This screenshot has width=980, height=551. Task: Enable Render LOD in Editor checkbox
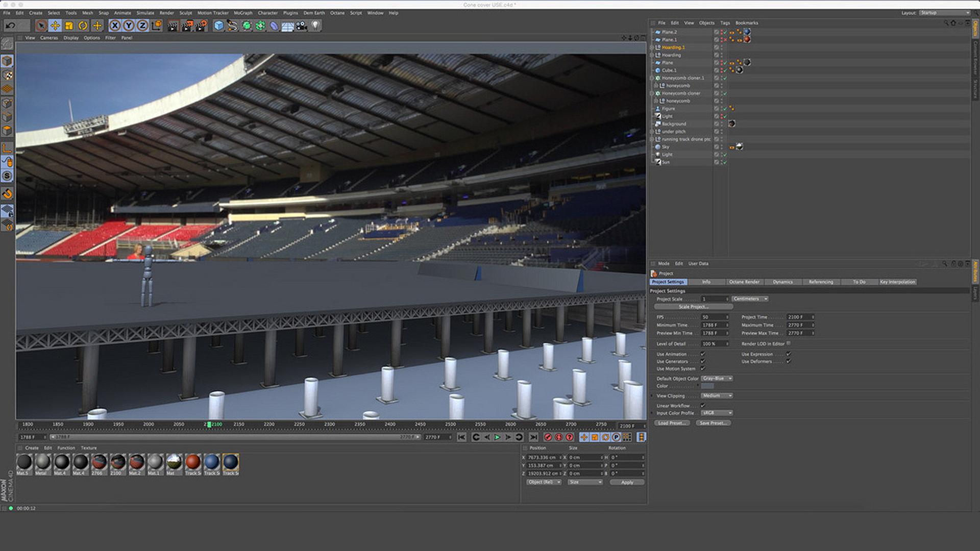[789, 343]
